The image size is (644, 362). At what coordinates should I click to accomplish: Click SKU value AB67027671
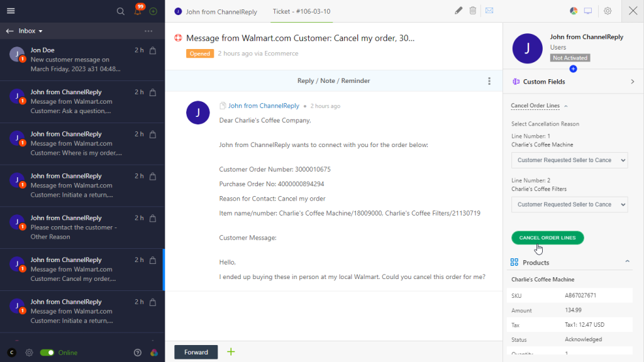(580, 295)
